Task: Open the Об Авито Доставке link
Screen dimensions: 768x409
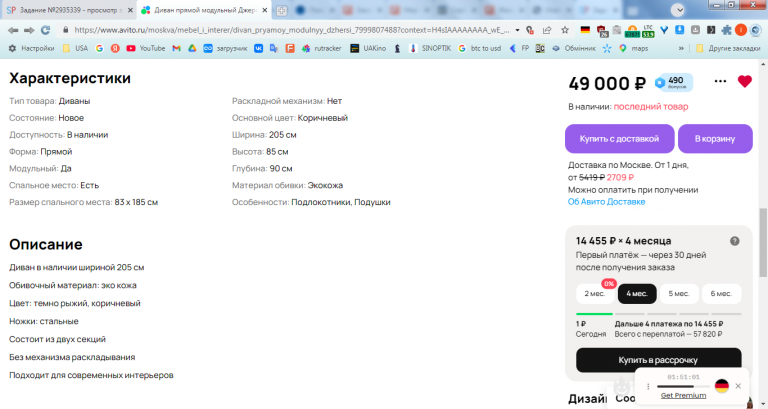Action: tap(606, 202)
